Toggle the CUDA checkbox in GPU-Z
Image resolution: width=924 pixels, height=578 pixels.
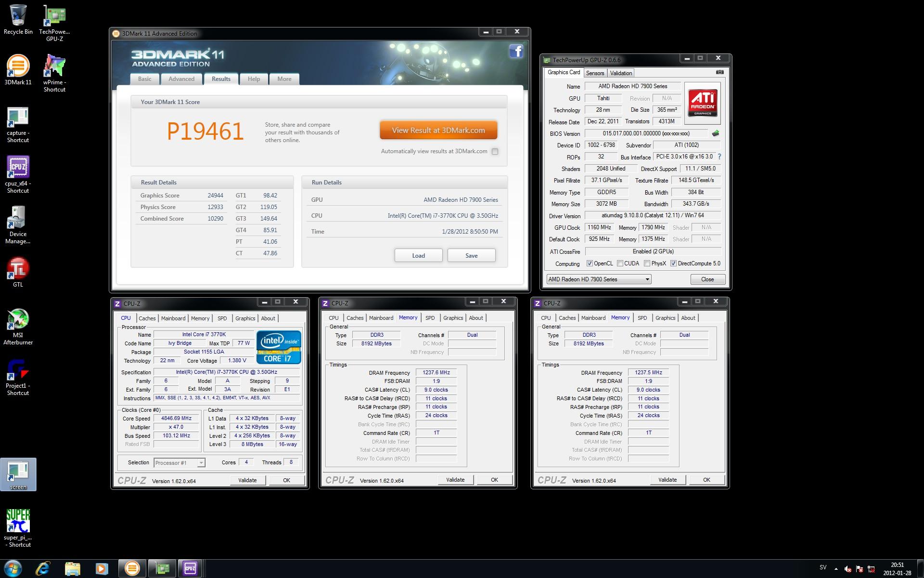point(620,263)
